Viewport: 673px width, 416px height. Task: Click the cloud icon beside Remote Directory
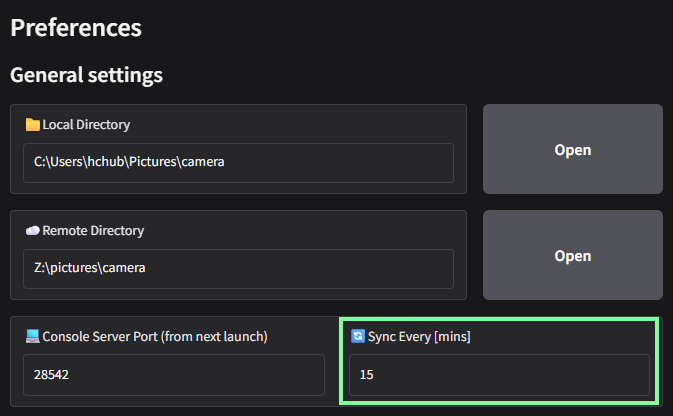tap(33, 231)
